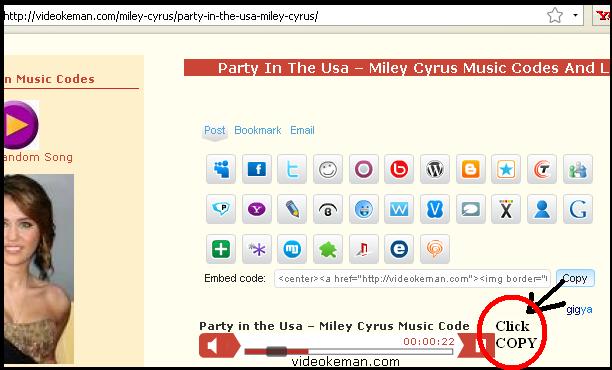Post to Blogger orange icon
This screenshot has width=612, height=370.
471,169
